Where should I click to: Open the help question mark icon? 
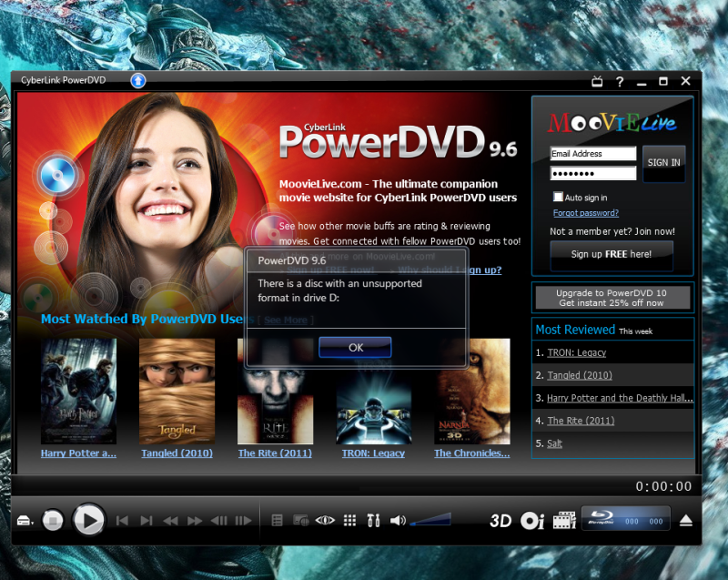coord(620,82)
